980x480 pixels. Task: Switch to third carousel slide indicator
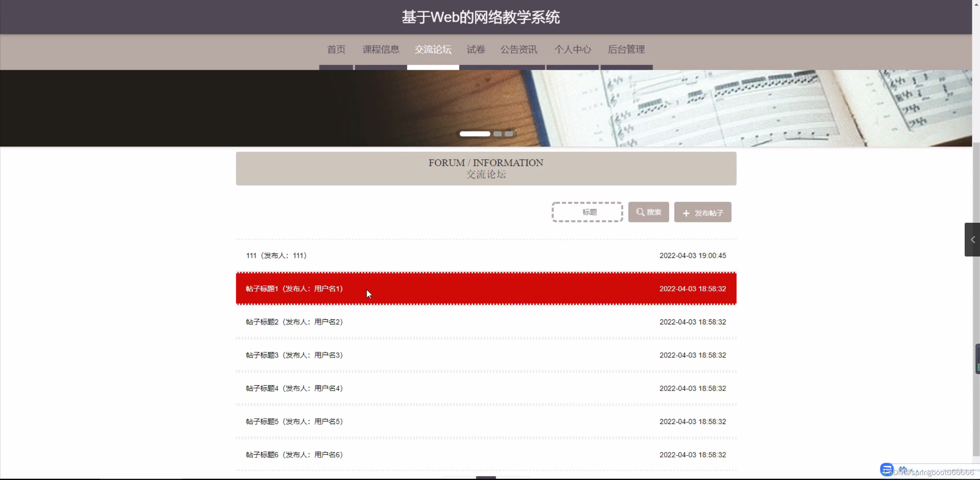click(x=508, y=134)
